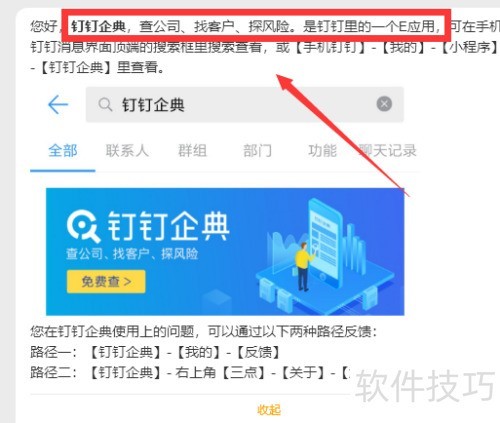Image resolution: width=500 pixels, height=423 pixels.
Task: Collapse the answer with 收起 link
Action: 269,410
